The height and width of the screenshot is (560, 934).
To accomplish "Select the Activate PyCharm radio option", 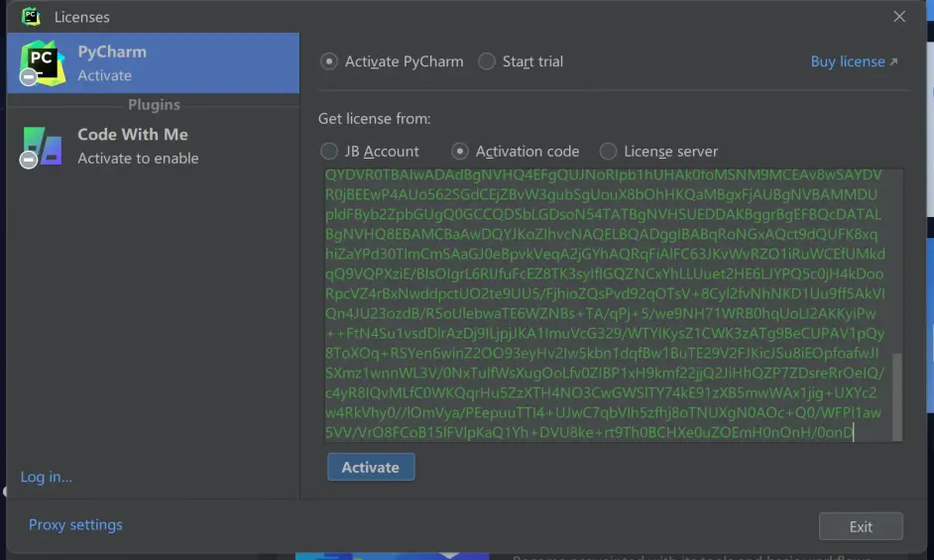I will tap(329, 61).
